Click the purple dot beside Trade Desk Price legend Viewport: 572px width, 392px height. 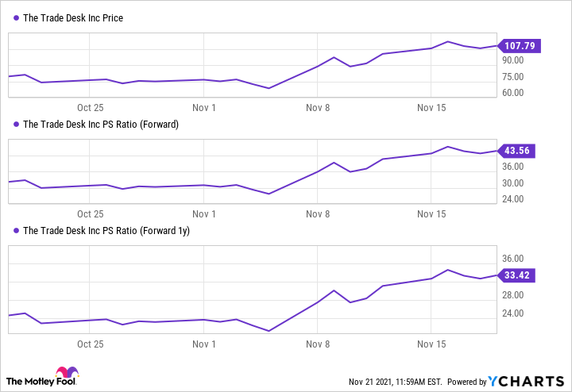[x=16, y=17]
